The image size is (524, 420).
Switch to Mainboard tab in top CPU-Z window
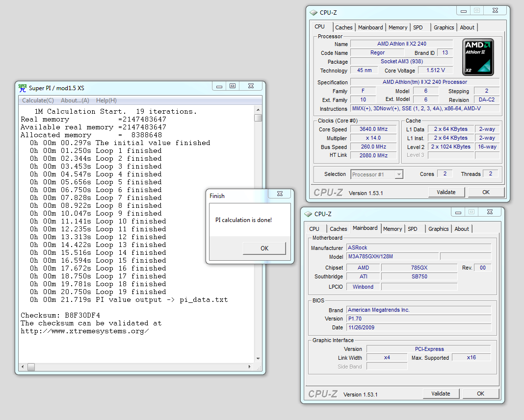(x=370, y=28)
